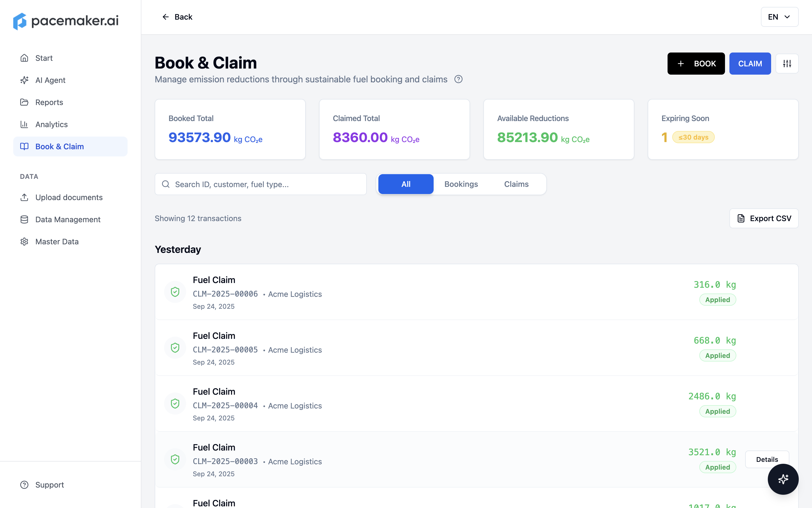Screen dimensions: 812x508
Task: Click the Support question mark icon
Action: coord(24,485)
